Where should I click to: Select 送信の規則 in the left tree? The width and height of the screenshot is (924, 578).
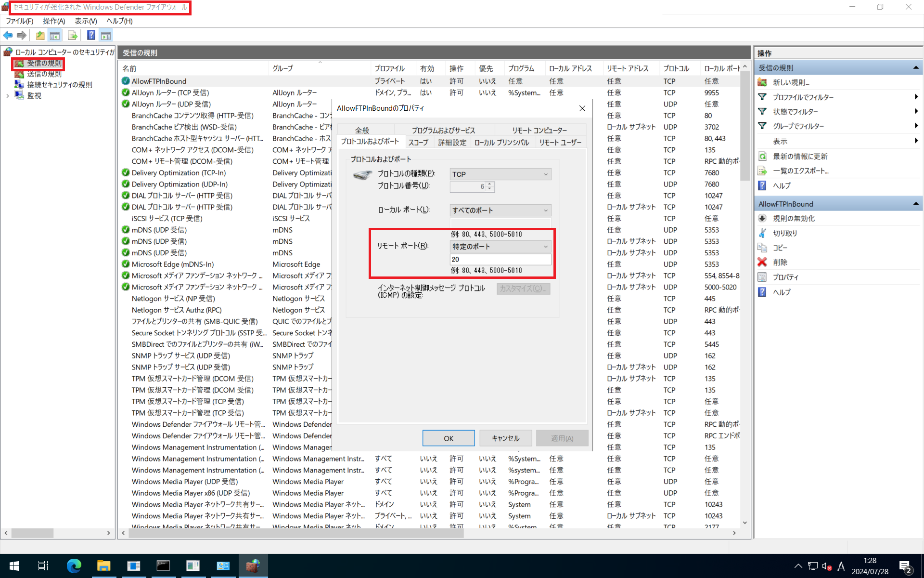(44, 74)
